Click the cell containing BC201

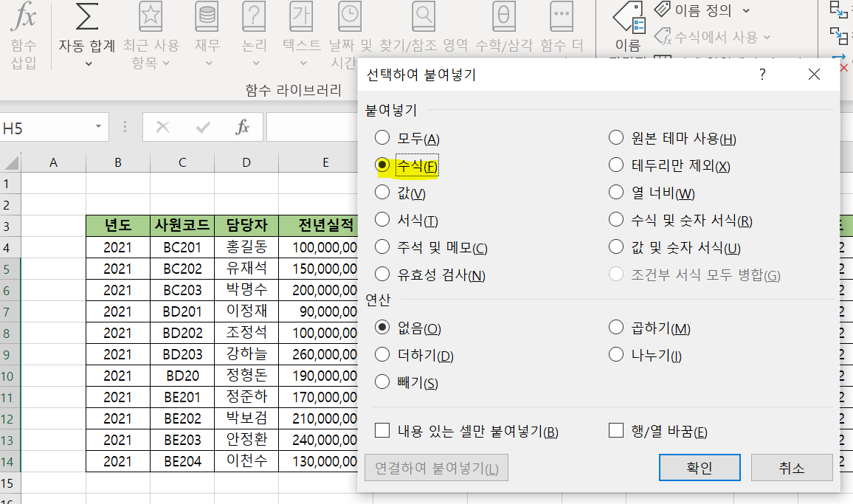pyautogui.click(x=182, y=247)
